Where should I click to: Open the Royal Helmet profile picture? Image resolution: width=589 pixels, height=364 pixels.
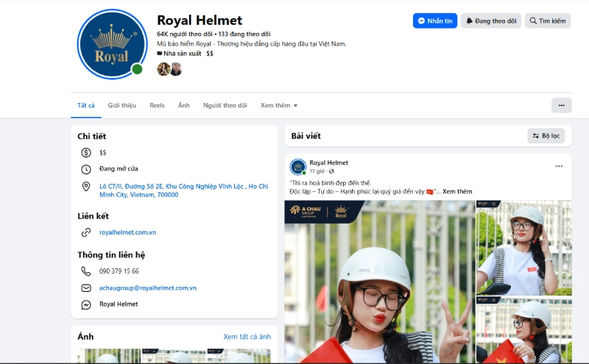[112, 44]
